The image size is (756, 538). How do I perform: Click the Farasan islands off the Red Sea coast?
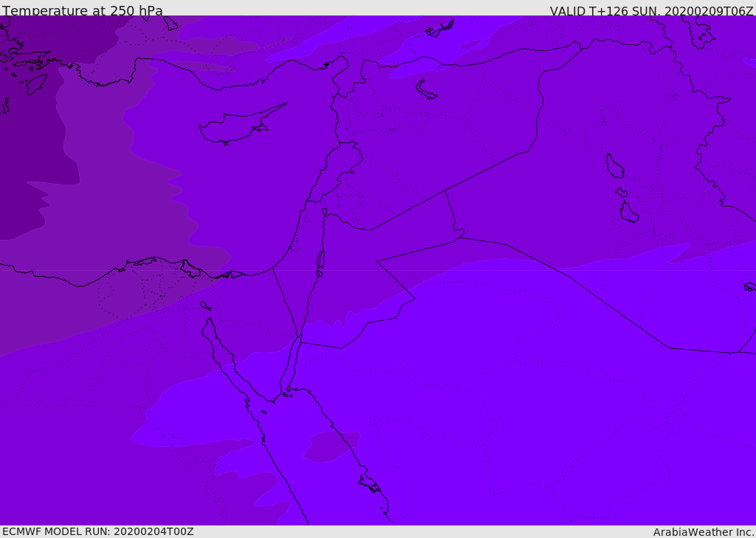(370, 484)
